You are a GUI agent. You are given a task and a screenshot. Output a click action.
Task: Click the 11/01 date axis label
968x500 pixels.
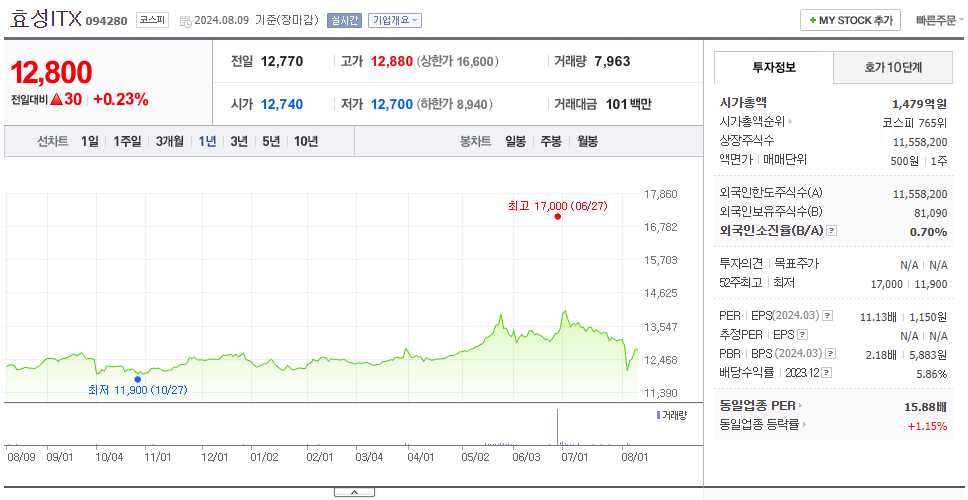tap(157, 457)
